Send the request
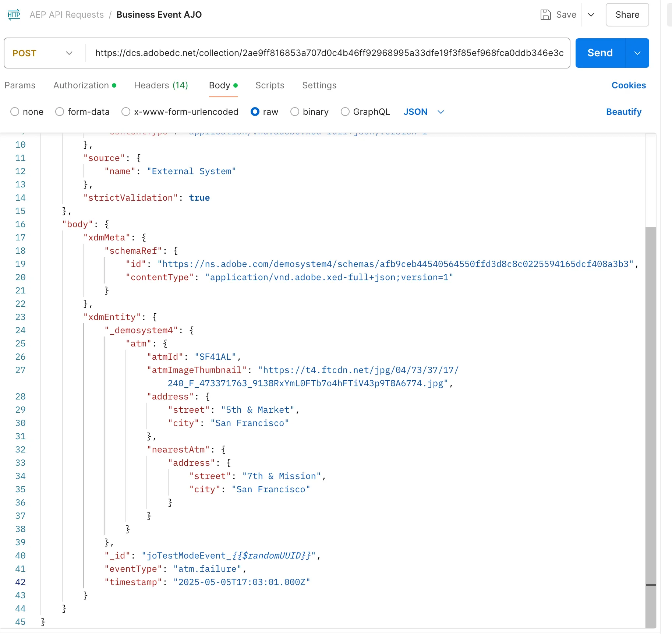 pyautogui.click(x=600, y=53)
